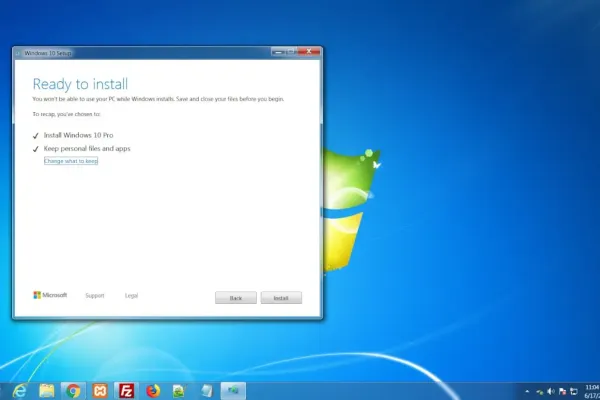Open the notepad document icon in taskbar
Image resolution: width=600 pixels, height=400 pixels.
[x=207, y=391]
